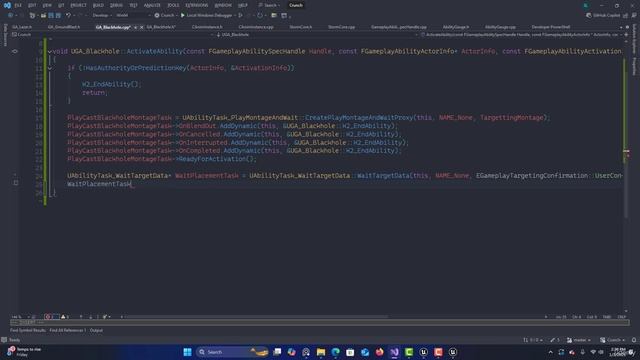Open the Tools menu
Viewport: 640px width, 360px height.
(173, 5)
